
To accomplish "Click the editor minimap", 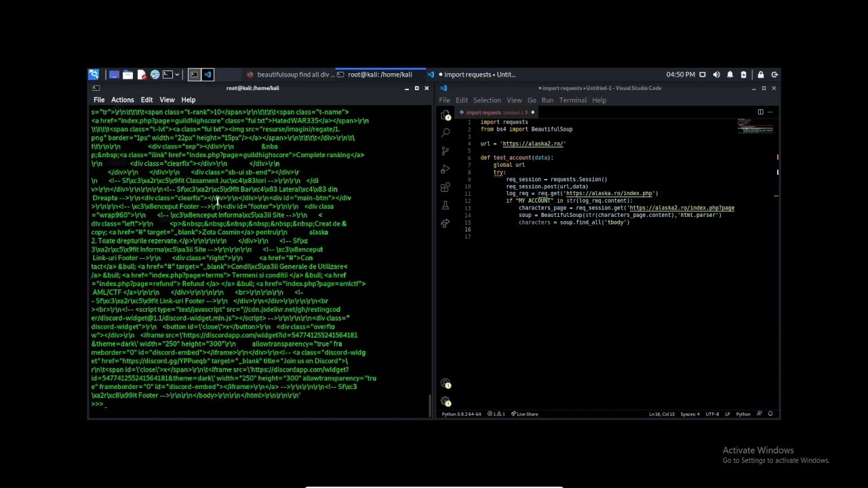I will (x=755, y=127).
